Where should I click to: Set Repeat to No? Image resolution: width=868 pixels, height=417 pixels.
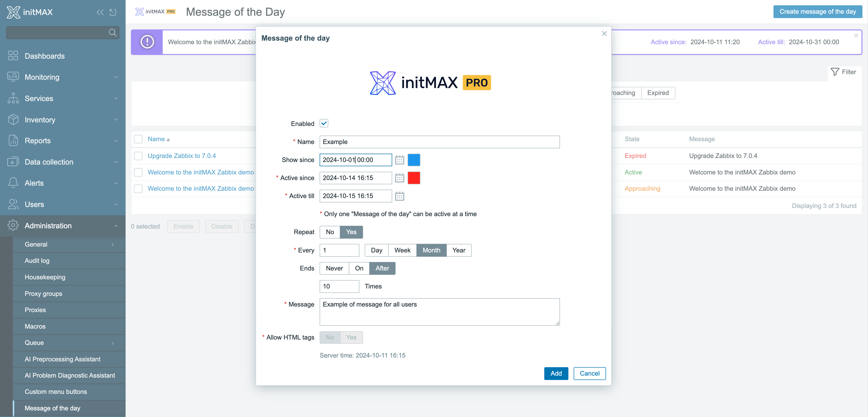[330, 232]
